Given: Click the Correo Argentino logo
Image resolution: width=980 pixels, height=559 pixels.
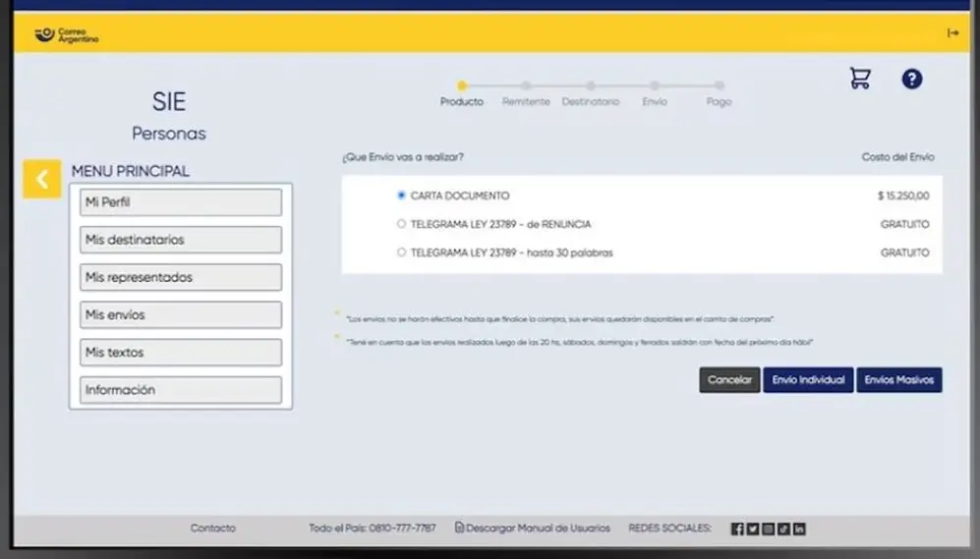Looking at the screenshot, I should (x=66, y=35).
